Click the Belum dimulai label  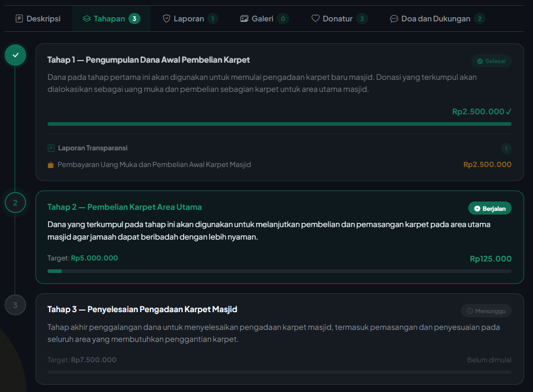click(x=489, y=360)
